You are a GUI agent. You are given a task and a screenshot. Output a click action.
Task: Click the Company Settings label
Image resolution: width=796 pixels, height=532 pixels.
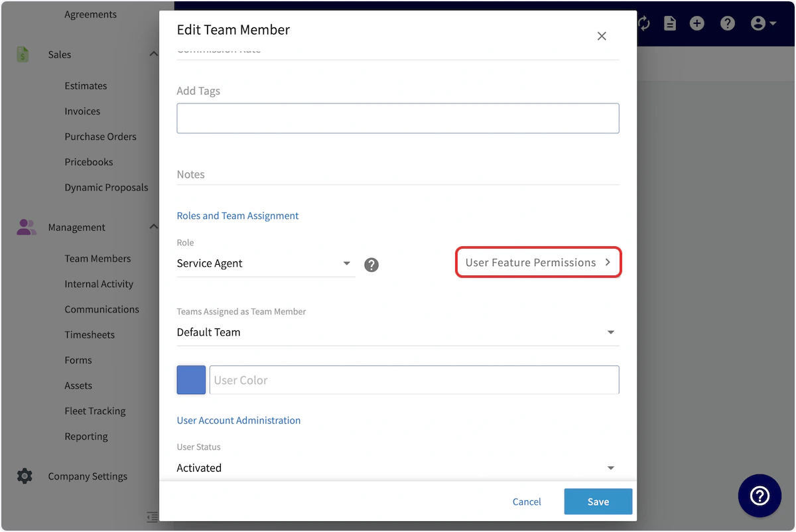click(x=88, y=476)
